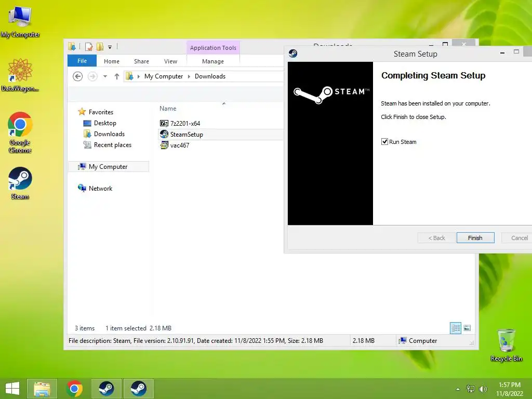Minimize Steam Setup window

502,52
